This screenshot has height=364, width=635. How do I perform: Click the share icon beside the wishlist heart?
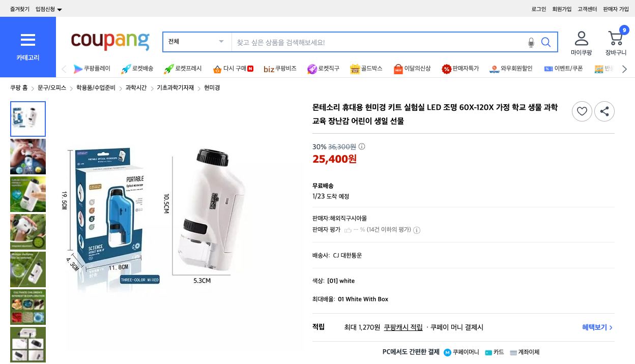click(604, 111)
